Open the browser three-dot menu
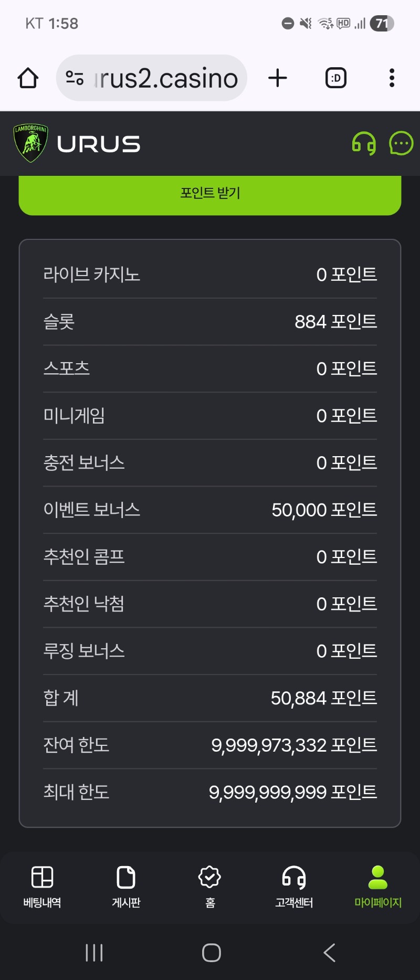 [392, 78]
